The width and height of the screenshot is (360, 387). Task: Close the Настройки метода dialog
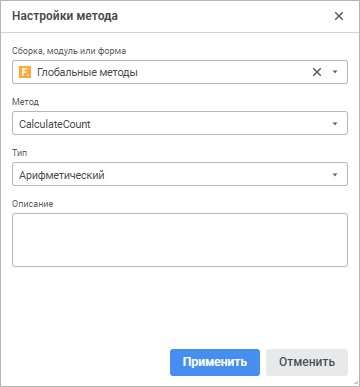coord(339,16)
